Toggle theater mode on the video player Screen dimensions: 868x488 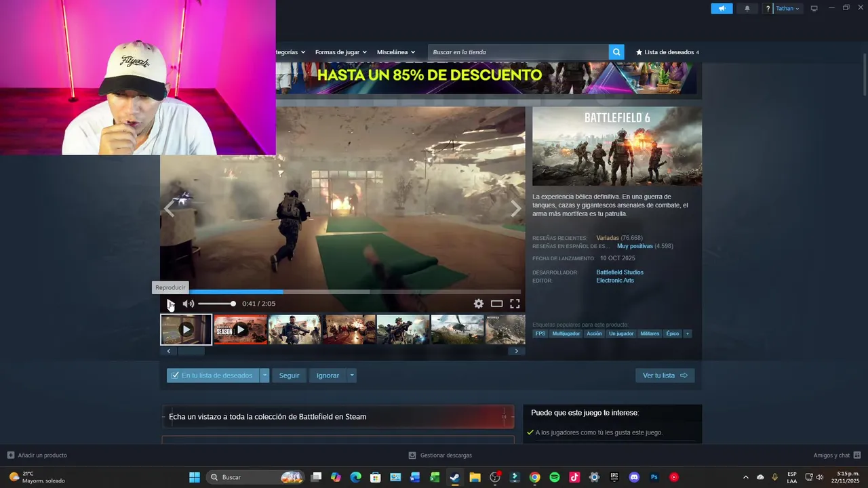pos(496,304)
